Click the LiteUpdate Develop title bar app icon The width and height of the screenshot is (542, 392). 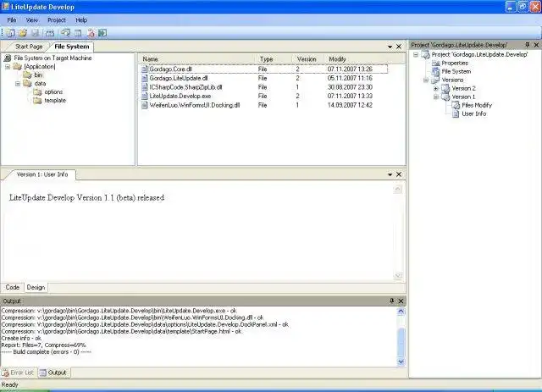click(5, 6)
